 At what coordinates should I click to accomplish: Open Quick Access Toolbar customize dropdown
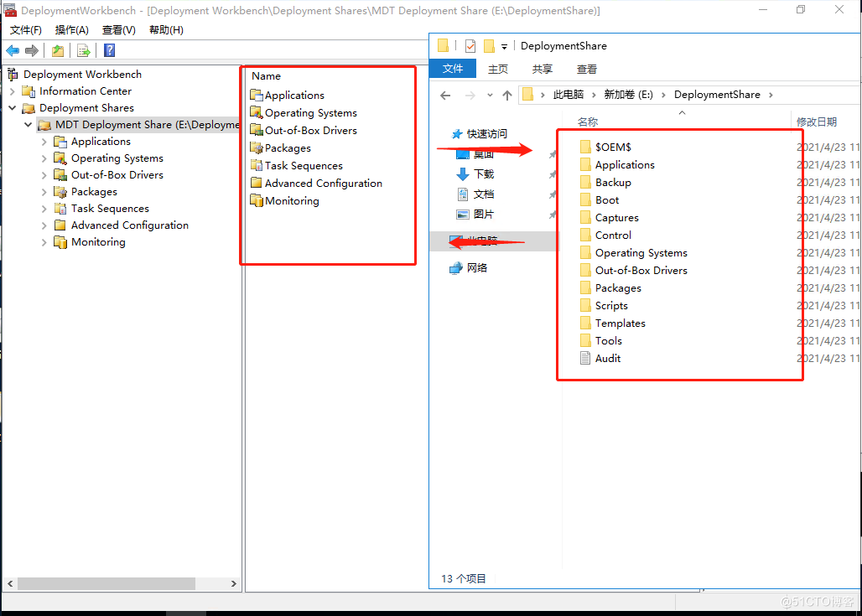pos(504,47)
